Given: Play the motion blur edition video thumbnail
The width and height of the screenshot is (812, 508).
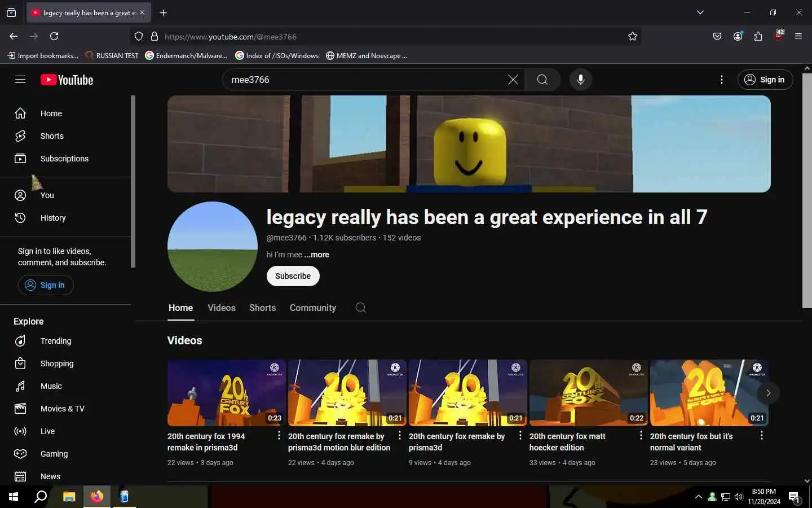Looking at the screenshot, I should (x=347, y=393).
